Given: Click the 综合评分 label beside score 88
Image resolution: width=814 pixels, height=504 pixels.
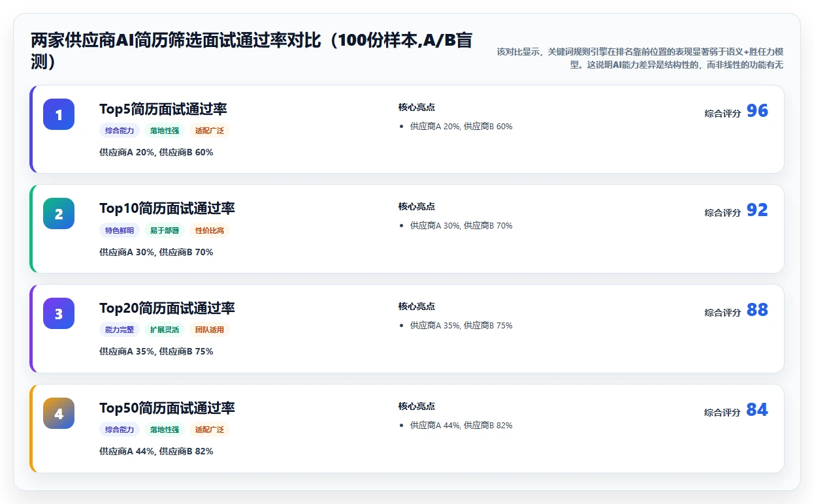Looking at the screenshot, I should pos(723,313).
